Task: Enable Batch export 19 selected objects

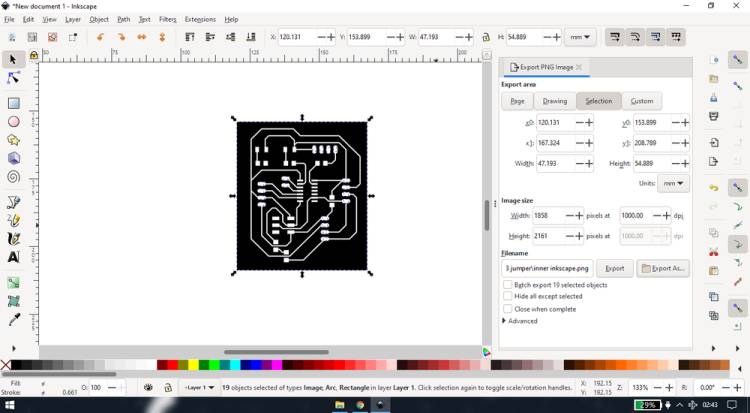Action: click(507, 284)
